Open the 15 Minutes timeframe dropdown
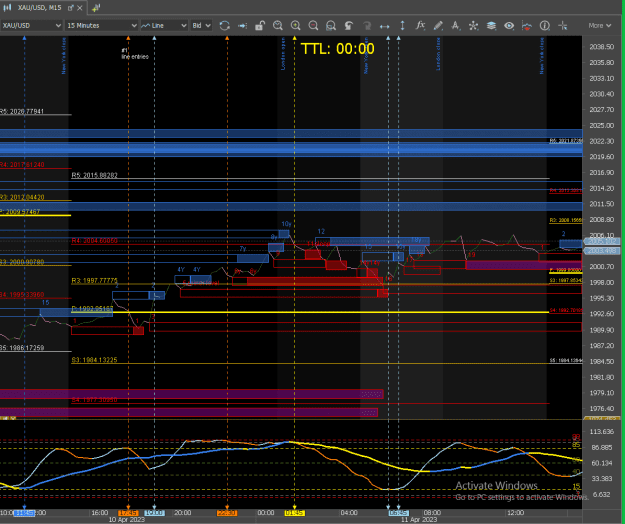 click(x=101, y=26)
